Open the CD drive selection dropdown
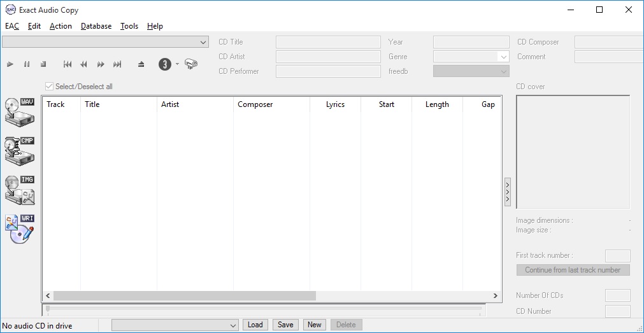 point(105,42)
